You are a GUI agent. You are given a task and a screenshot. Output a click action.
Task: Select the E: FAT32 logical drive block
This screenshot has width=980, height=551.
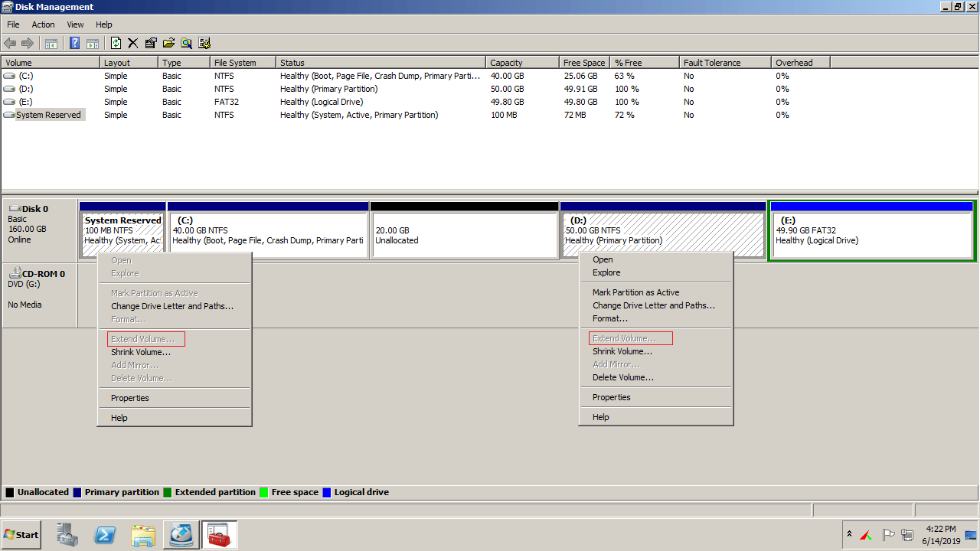871,236
